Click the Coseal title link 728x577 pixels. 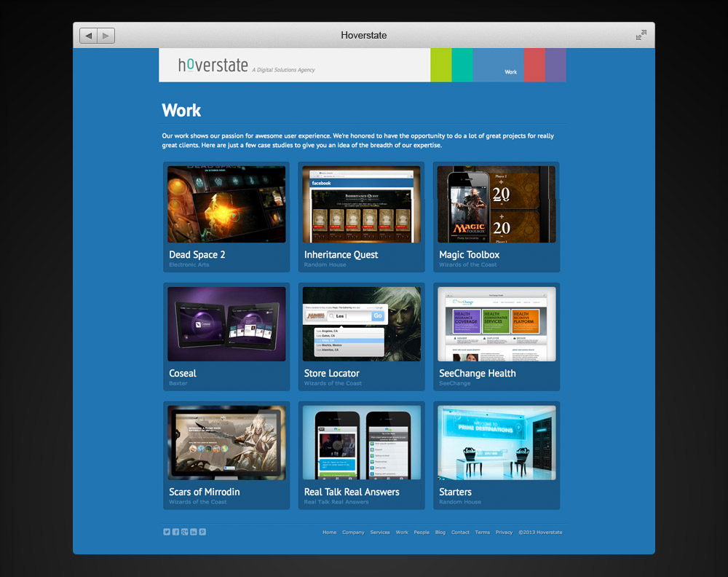[183, 373]
